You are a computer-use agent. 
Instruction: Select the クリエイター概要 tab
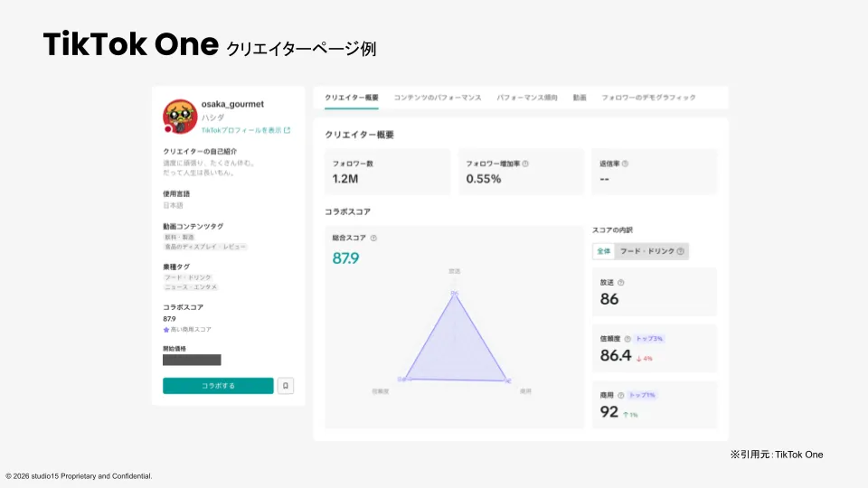[352, 97]
